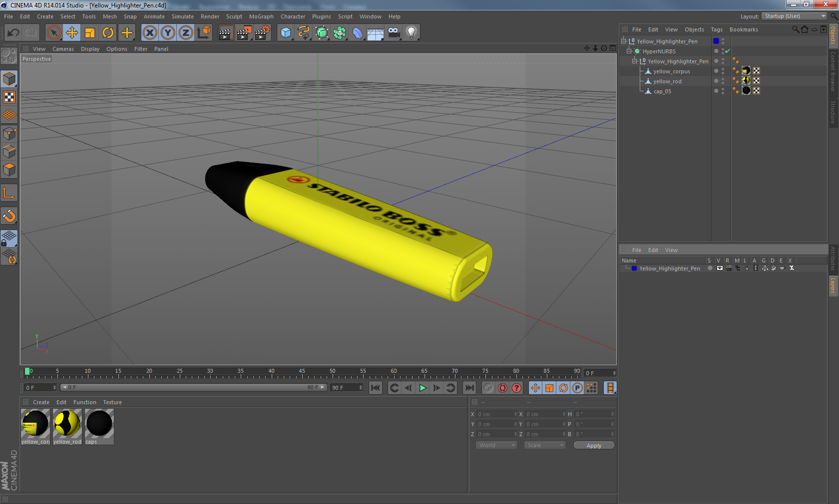Screen dimensions: 839x504
Task: Select the yellow_rod material thumbnail
Action: pos(67,427)
